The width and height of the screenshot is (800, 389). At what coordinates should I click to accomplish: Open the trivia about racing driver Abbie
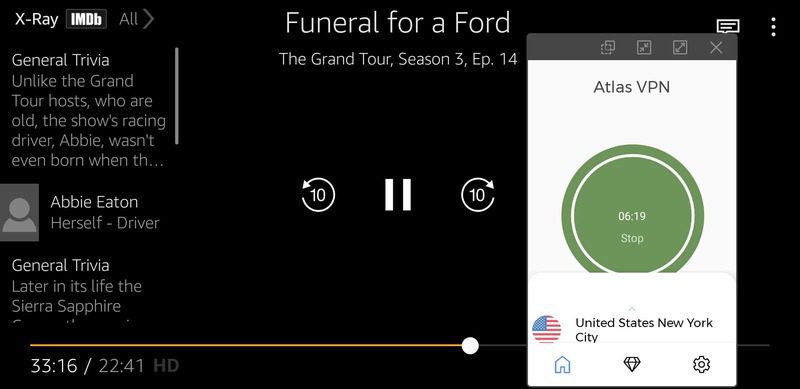coord(88,110)
